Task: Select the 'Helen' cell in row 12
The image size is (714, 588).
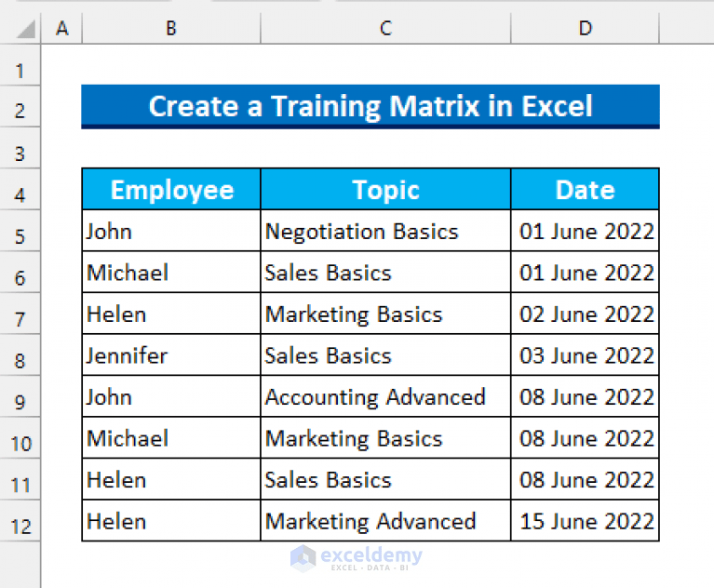Action: pos(171,521)
